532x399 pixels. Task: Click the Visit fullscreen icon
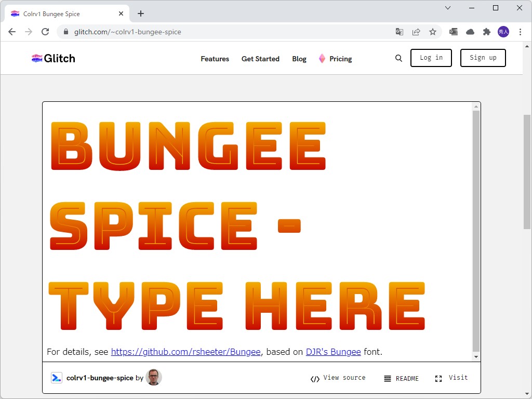[x=438, y=378]
